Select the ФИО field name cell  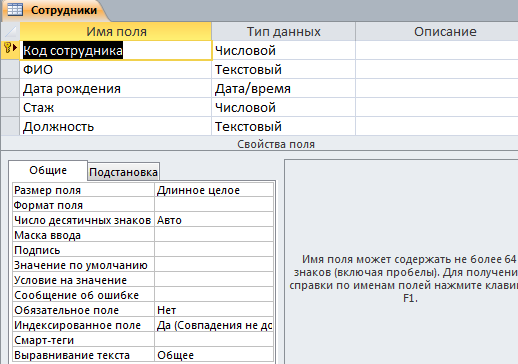point(116,70)
